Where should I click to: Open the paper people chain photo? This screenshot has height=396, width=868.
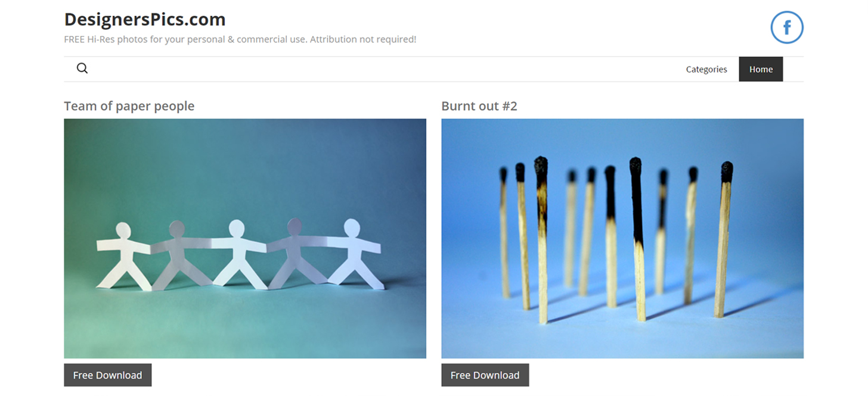click(245, 238)
